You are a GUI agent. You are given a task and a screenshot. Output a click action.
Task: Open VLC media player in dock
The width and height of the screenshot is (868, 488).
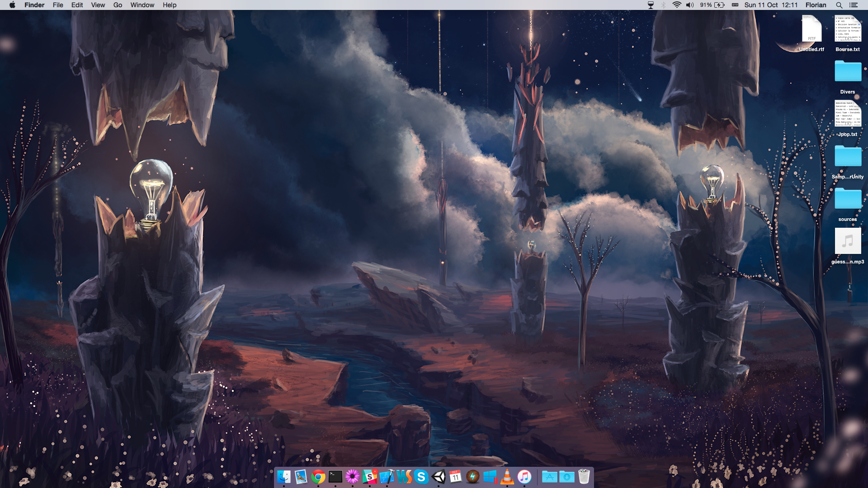pyautogui.click(x=507, y=477)
